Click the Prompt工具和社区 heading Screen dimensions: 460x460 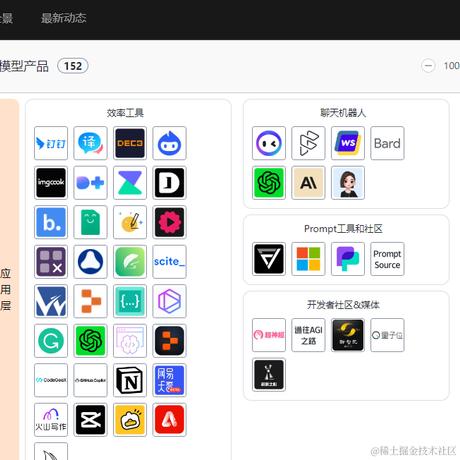[x=343, y=229]
